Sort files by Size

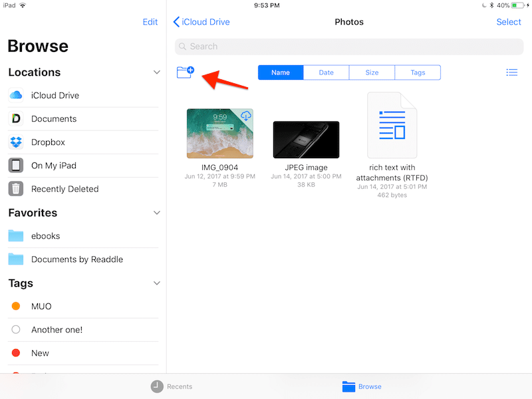point(372,72)
